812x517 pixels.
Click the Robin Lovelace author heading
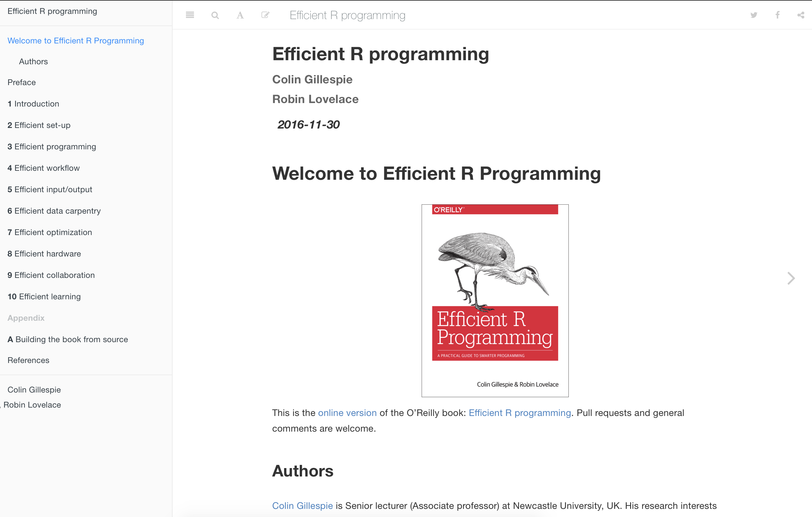pyautogui.click(x=315, y=99)
